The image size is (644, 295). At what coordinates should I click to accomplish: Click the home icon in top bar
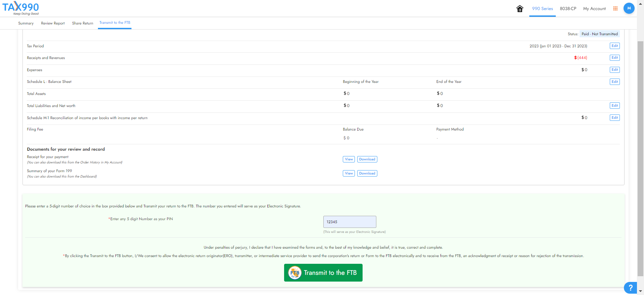pyautogui.click(x=520, y=9)
